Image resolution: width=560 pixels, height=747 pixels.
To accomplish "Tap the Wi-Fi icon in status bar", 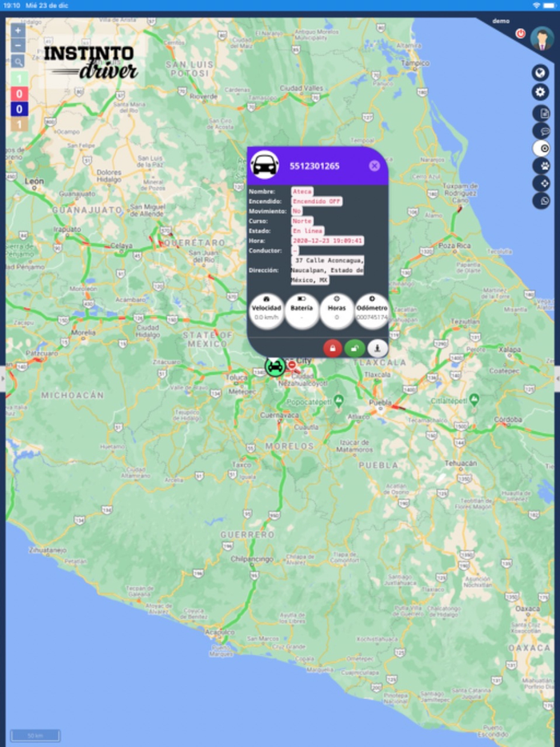I will click(x=536, y=6).
